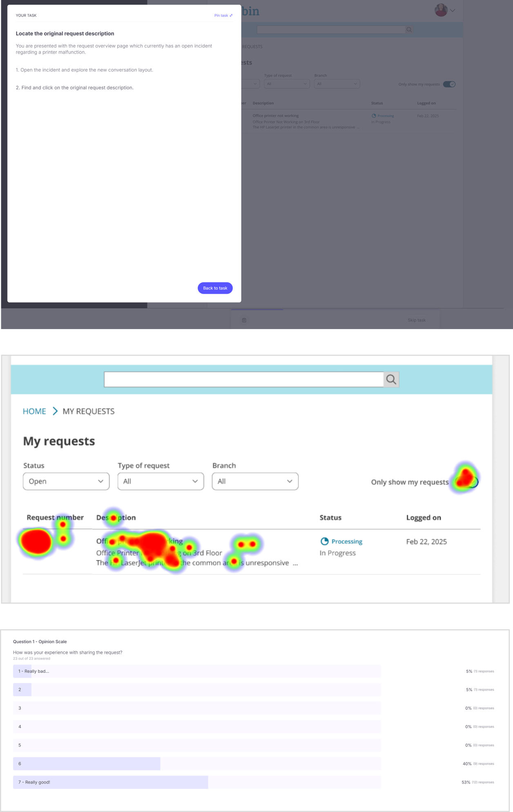Click the large Status column header
This screenshot has width=513, height=812.
(330, 518)
